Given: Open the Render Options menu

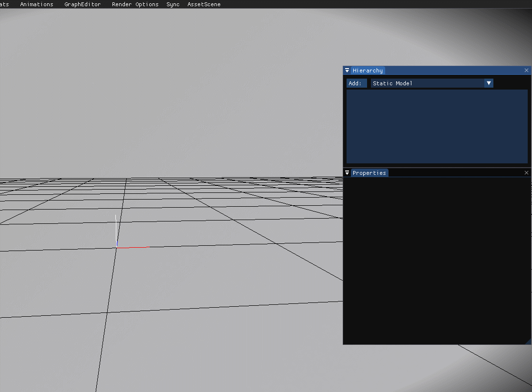Looking at the screenshot, I should (x=135, y=4).
